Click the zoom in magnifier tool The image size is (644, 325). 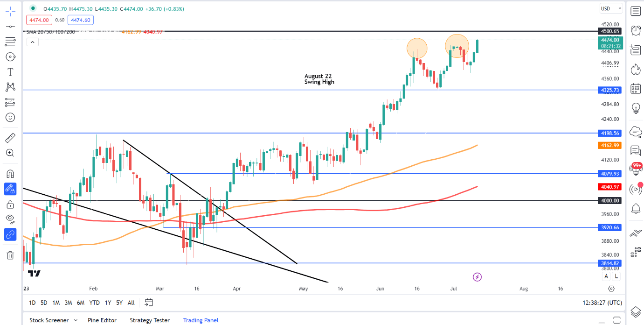pos(10,153)
